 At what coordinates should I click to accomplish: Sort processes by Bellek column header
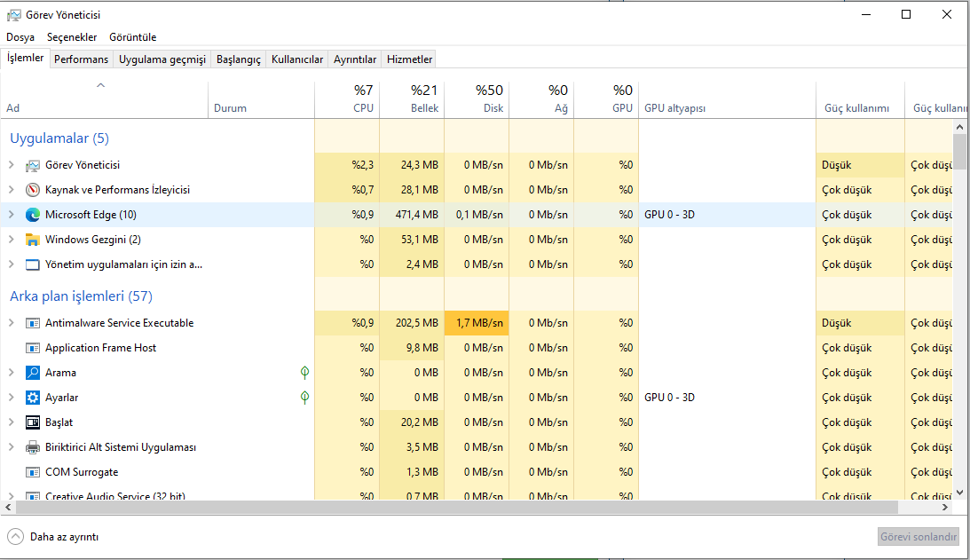pyautogui.click(x=412, y=99)
